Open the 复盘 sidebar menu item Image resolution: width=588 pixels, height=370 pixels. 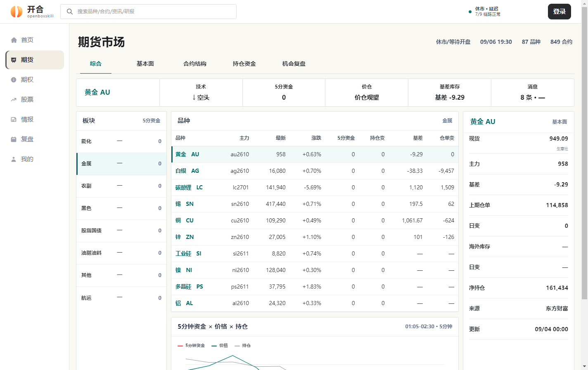click(x=35, y=139)
